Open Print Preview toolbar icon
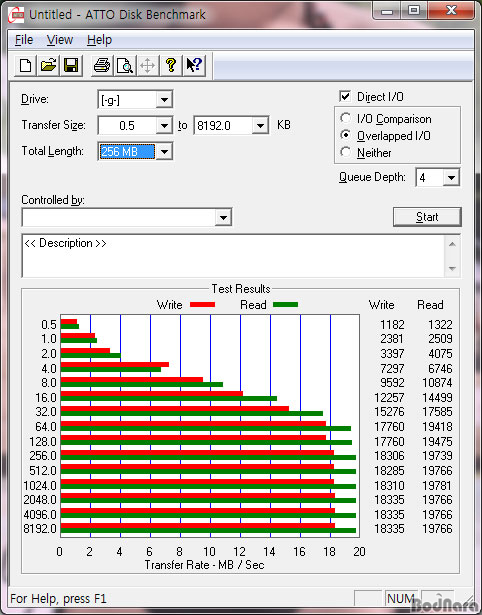 [x=125, y=65]
